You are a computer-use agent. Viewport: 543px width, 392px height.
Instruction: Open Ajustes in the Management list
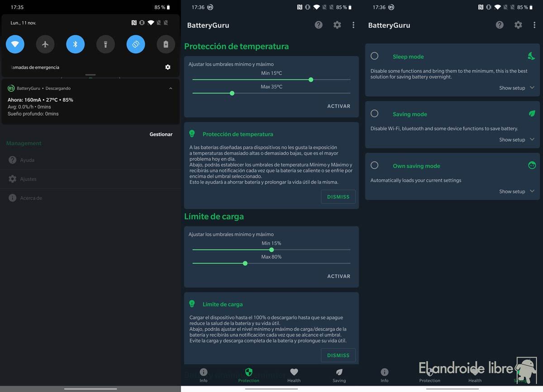(x=90, y=179)
